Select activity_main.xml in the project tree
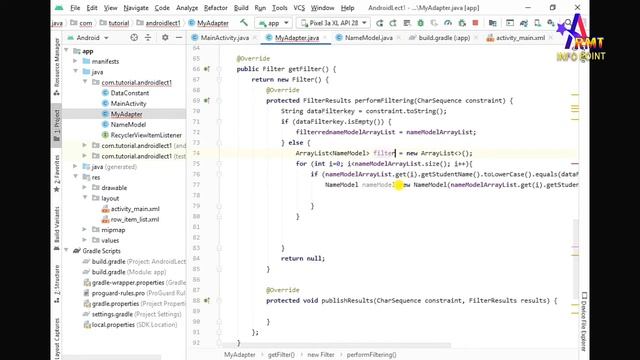 135,209
